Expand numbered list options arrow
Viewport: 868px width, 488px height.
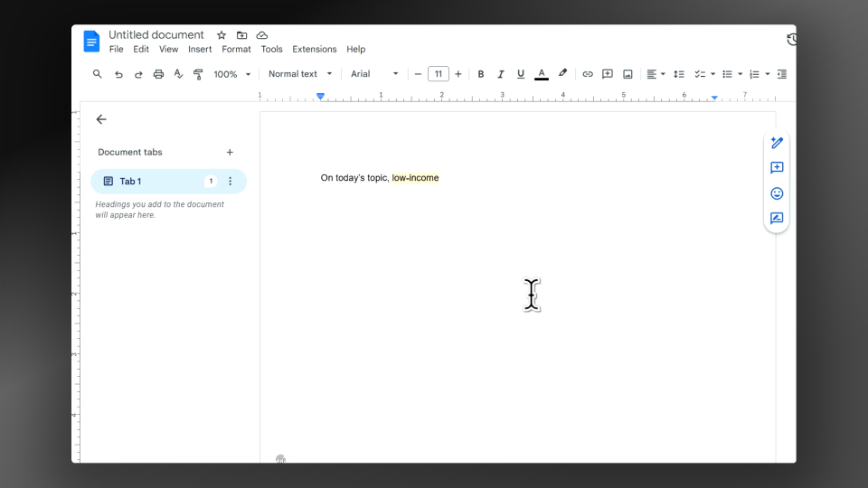tap(768, 74)
